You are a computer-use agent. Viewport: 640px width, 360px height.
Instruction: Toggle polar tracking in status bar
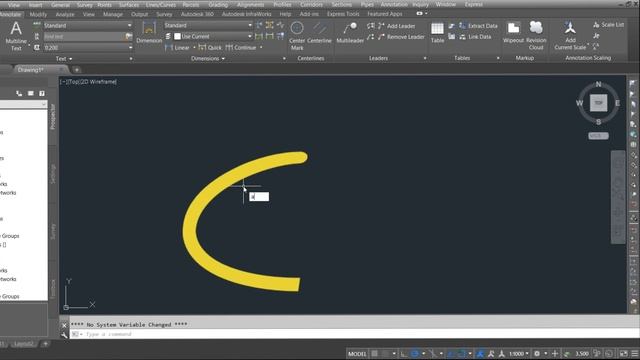(415, 353)
